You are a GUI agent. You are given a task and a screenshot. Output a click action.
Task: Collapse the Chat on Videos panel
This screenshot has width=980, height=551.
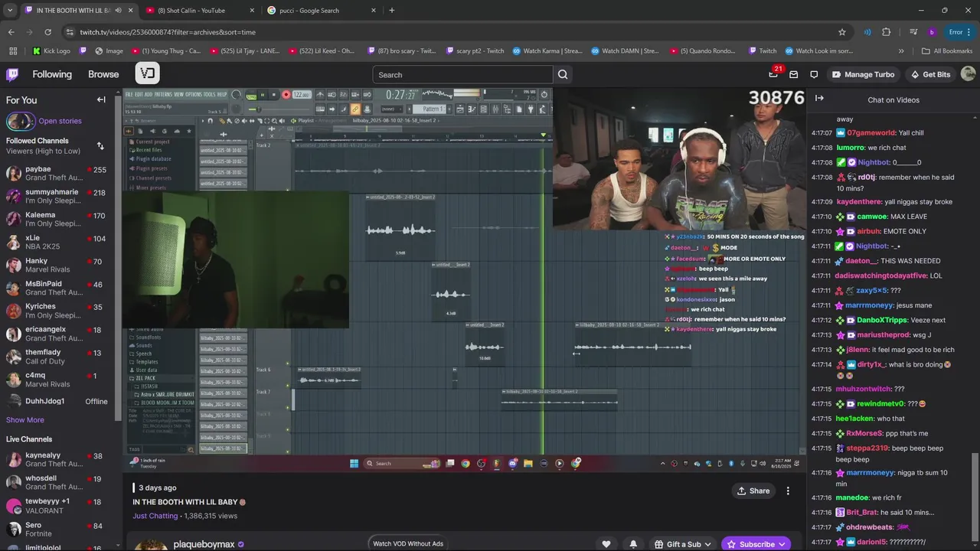coord(819,98)
